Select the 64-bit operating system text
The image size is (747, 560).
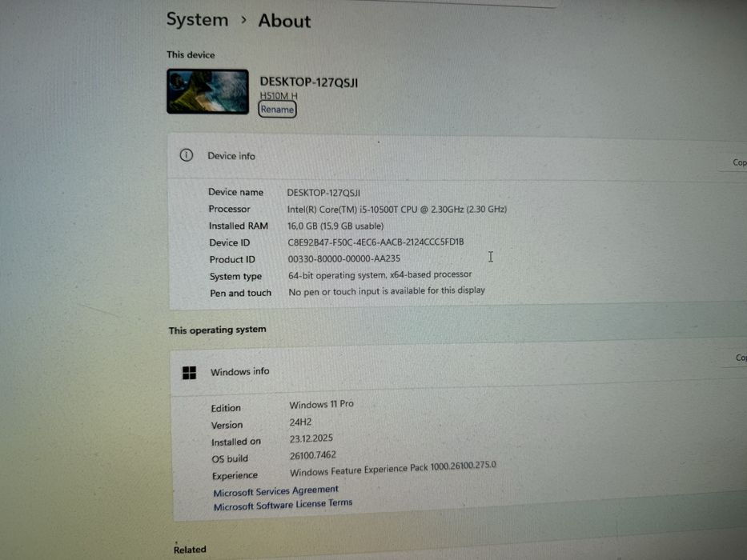[380, 274]
